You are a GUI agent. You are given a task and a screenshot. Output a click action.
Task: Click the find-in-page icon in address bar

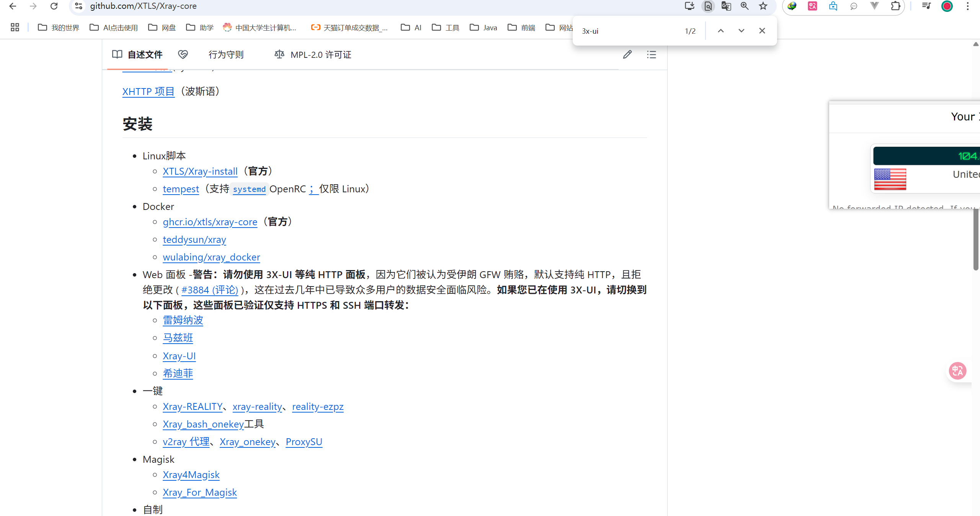[708, 6]
